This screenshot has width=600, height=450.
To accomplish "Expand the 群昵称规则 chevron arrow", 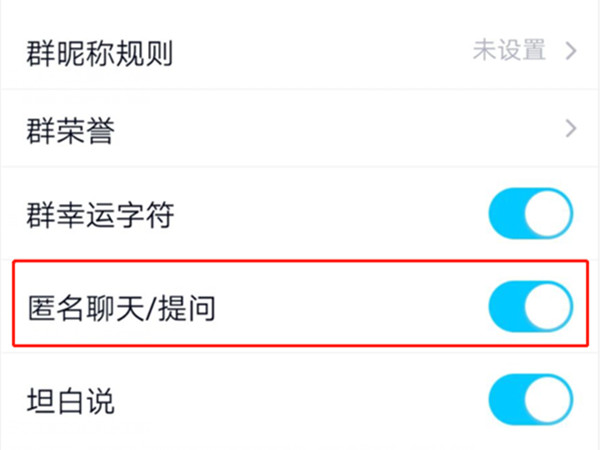I will (571, 50).
